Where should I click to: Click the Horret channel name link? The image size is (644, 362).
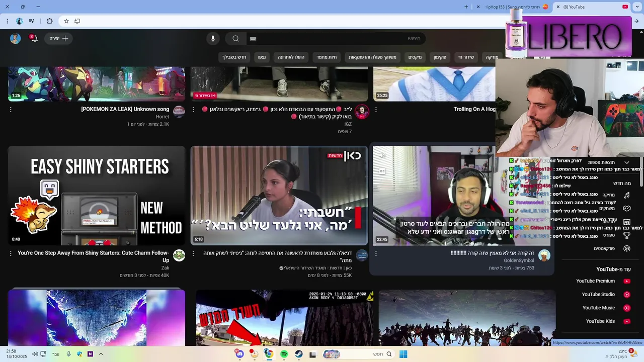[x=163, y=117]
